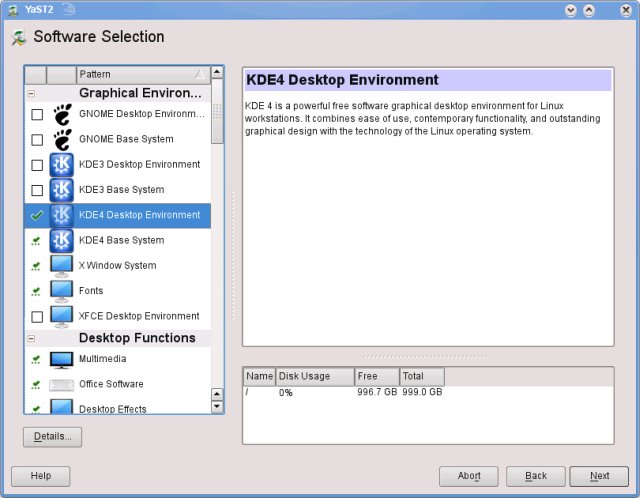Image resolution: width=640 pixels, height=498 pixels.
Task: Select XFCE Desktop Environment row text
Action: [x=139, y=316]
